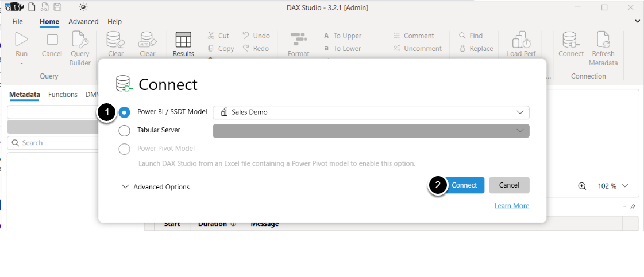Click the new document icon in title bar
Viewport: 644px width, 277px height.
point(32,7)
